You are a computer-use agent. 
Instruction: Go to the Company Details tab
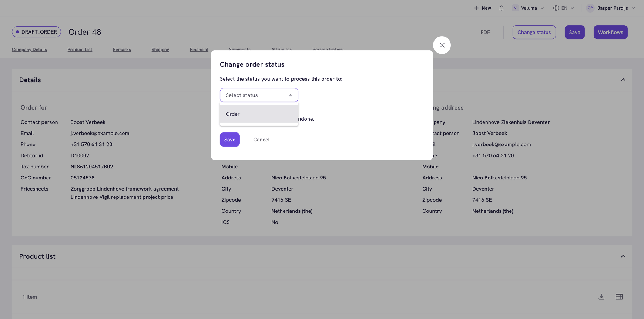click(29, 50)
